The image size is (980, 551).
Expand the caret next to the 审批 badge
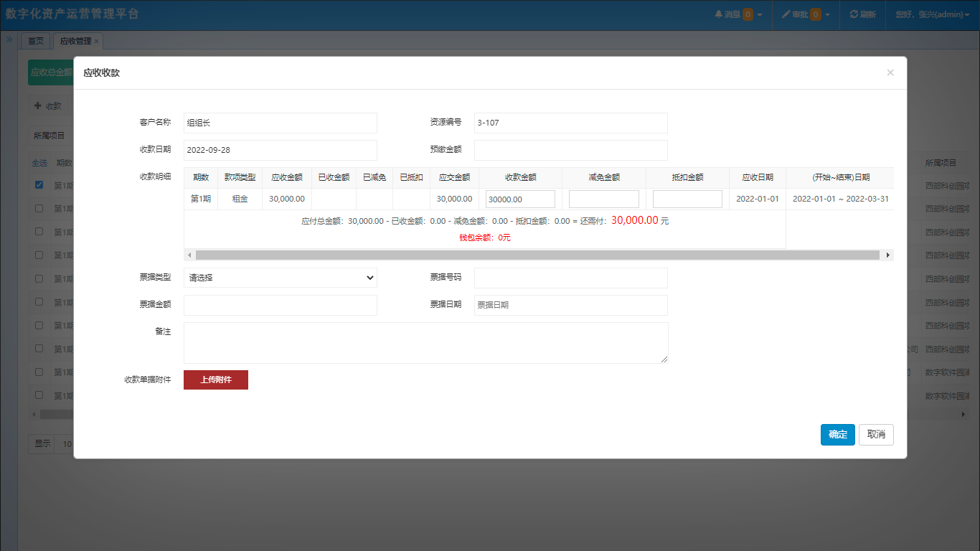tap(827, 14)
